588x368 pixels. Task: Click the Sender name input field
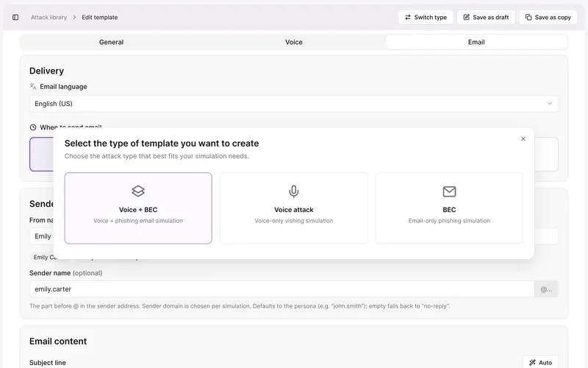tap(282, 289)
